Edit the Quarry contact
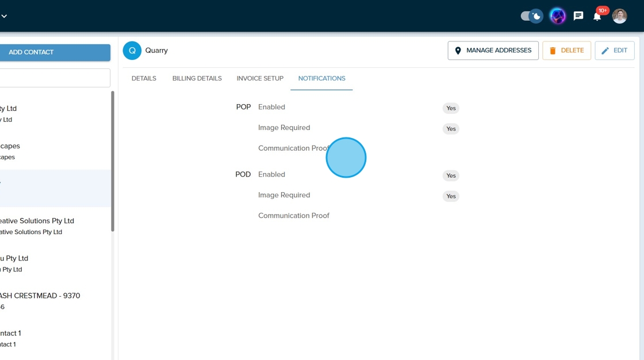644x360 pixels. (x=614, y=51)
